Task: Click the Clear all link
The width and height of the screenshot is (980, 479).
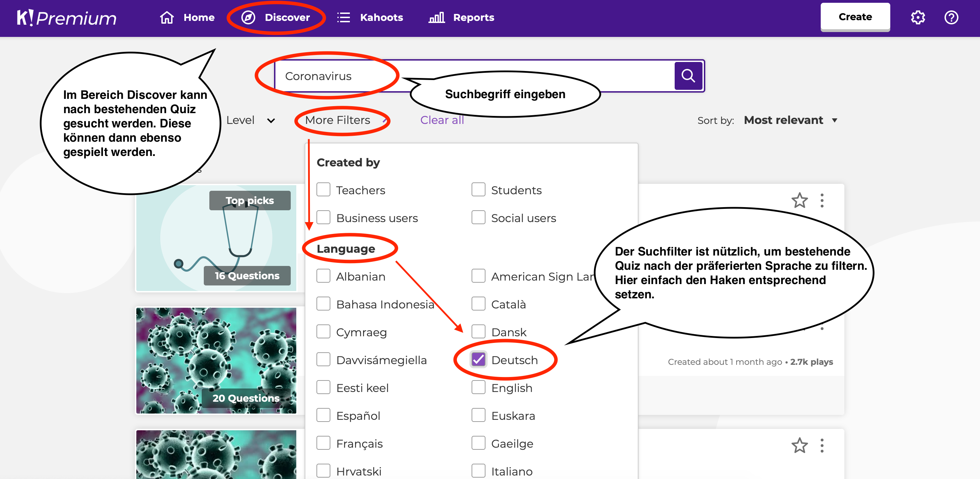Action: click(x=442, y=120)
